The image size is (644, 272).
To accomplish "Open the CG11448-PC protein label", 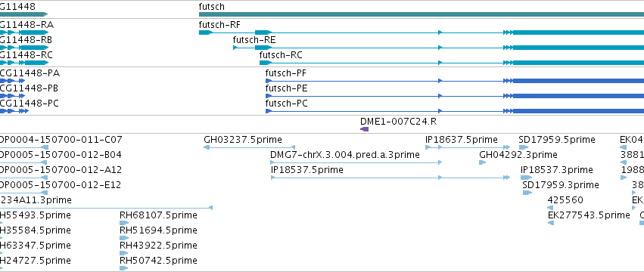I will coord(30,104).
